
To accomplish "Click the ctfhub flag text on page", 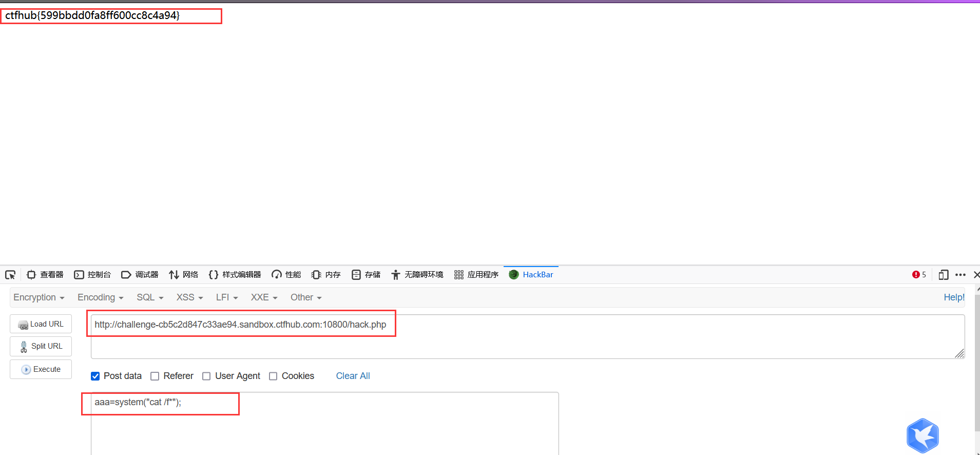I will (x=92, y=15).
